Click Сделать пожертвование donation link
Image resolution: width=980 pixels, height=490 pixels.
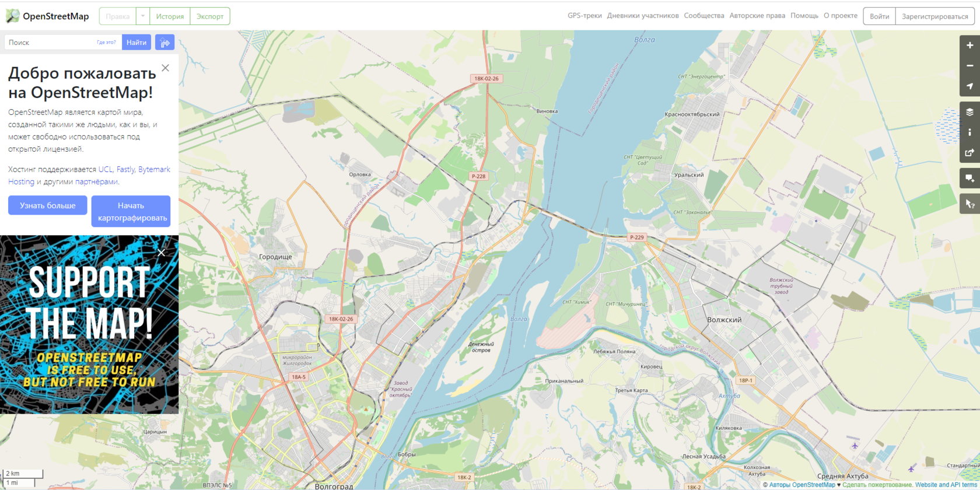pyautogui.click(x=877, y=485)
